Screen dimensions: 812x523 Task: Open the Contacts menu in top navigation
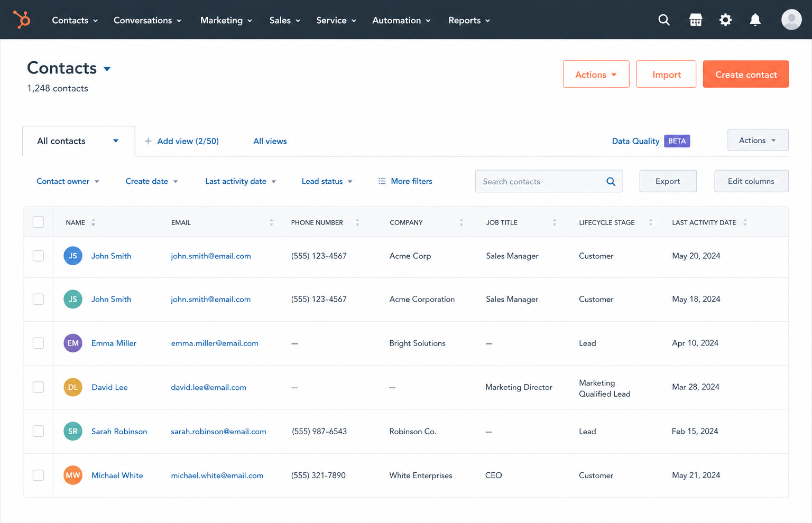(75, 20)
